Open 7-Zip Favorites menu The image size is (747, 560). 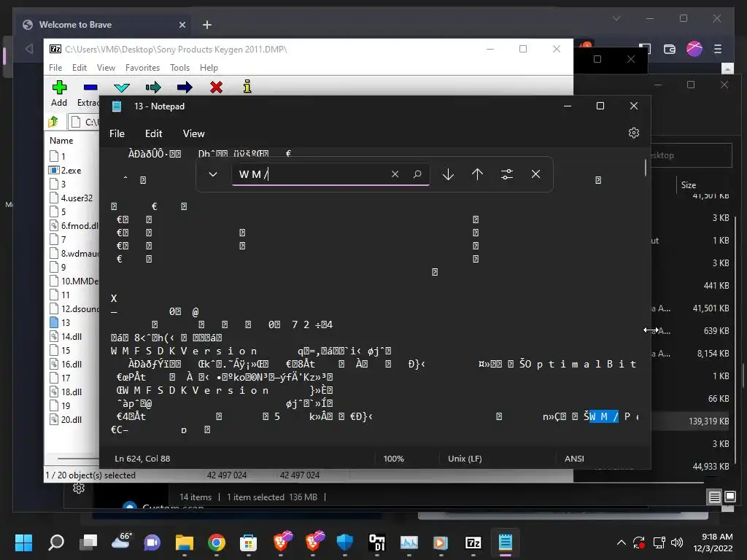click(142, 68)
